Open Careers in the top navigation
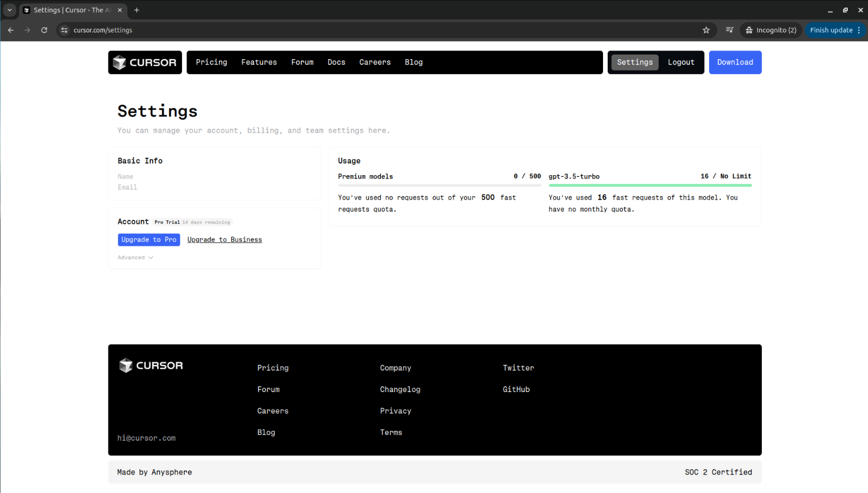Screen dimensions: 868x493 375,62
